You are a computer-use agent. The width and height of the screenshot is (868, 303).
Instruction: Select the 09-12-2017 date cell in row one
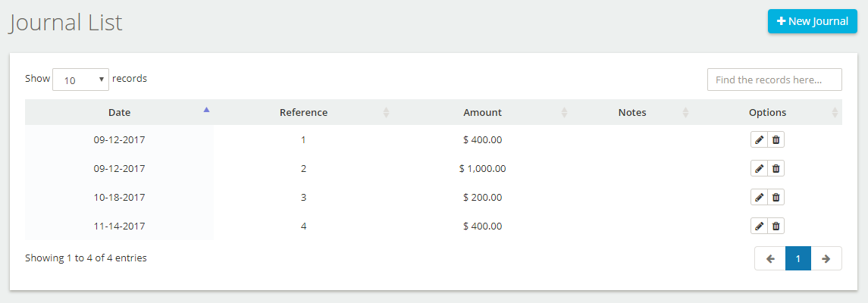click(119, 140)
